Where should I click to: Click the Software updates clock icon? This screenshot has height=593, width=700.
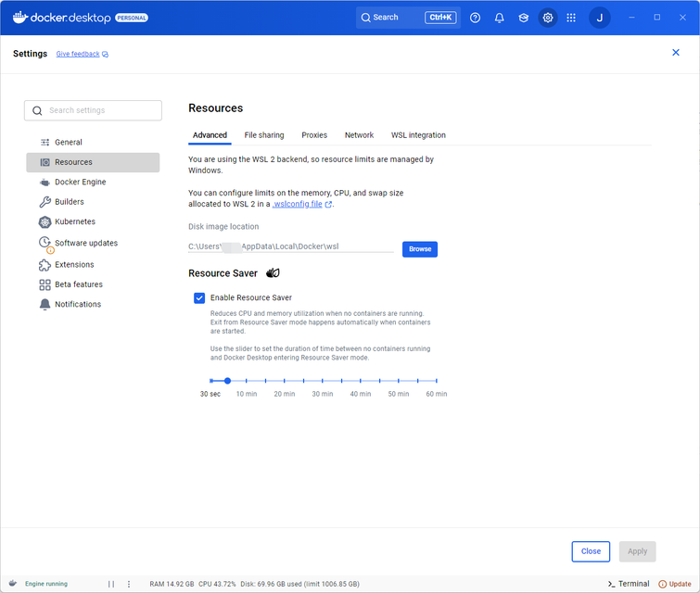point(45,242)
